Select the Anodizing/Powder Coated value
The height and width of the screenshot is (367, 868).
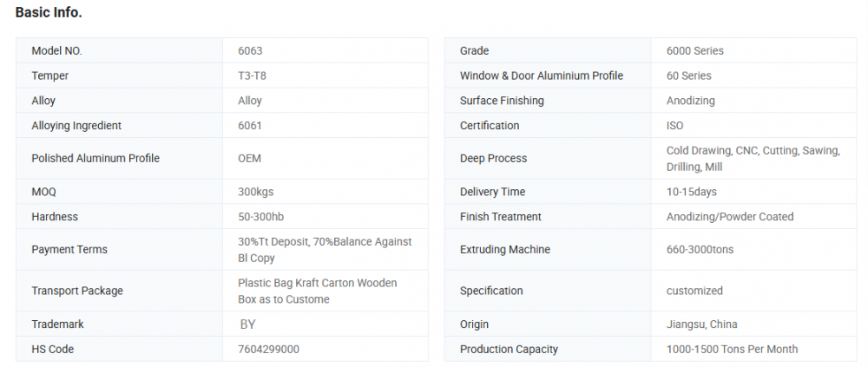coord(729,217)
